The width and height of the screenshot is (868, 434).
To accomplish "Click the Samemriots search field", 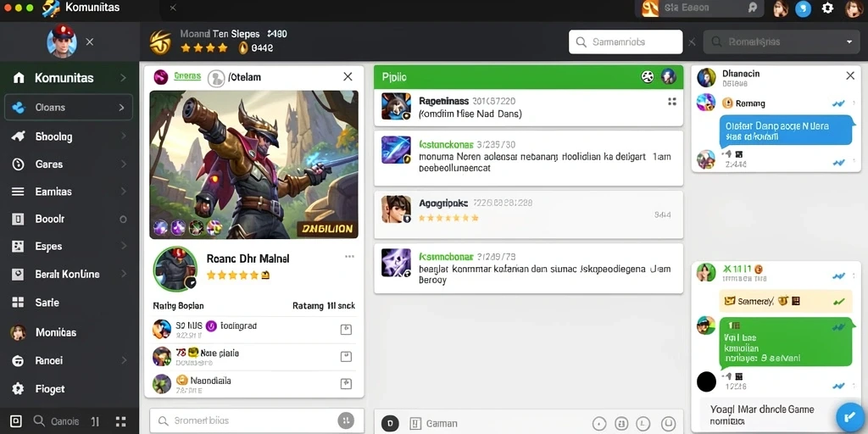I will point(626,42).
